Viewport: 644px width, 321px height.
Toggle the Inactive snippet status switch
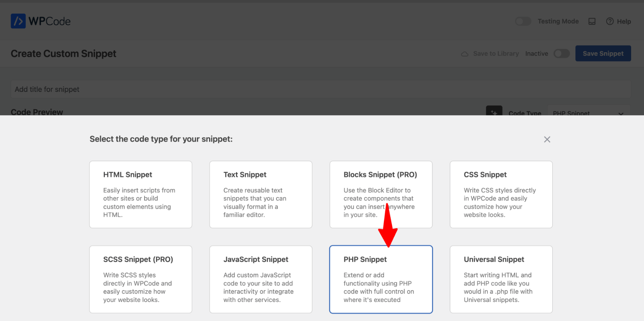click(562, 54)
